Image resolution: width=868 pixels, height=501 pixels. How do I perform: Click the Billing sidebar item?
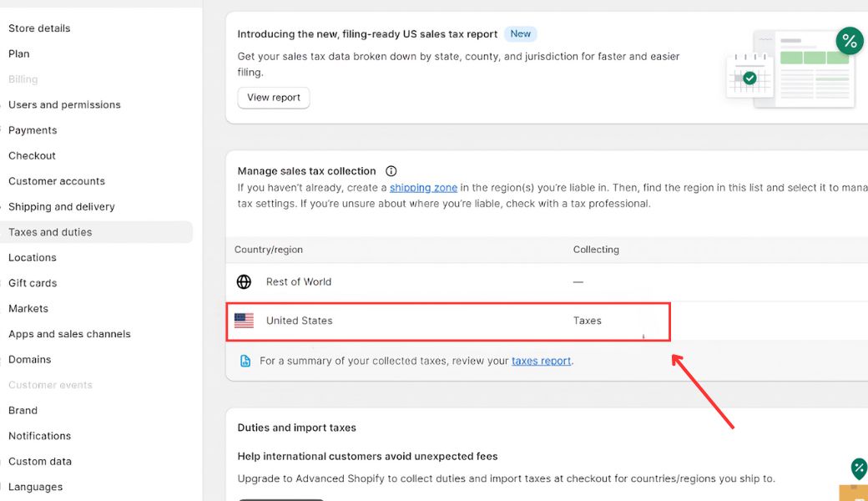tap(23, 79)
